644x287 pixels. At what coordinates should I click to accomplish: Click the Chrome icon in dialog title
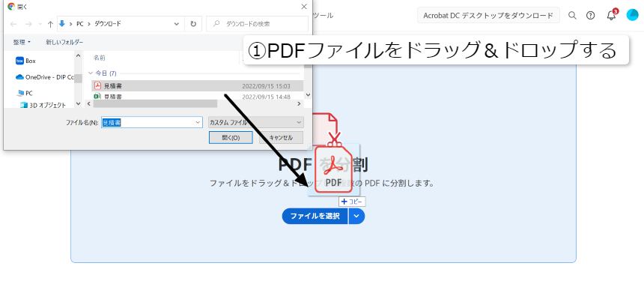(x=11, y=7)
